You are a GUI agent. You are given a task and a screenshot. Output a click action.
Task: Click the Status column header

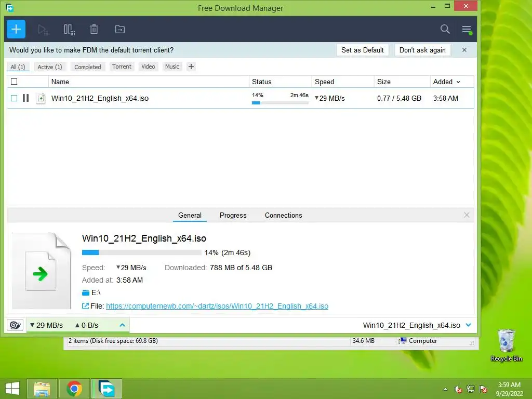(x=280, y=82)
